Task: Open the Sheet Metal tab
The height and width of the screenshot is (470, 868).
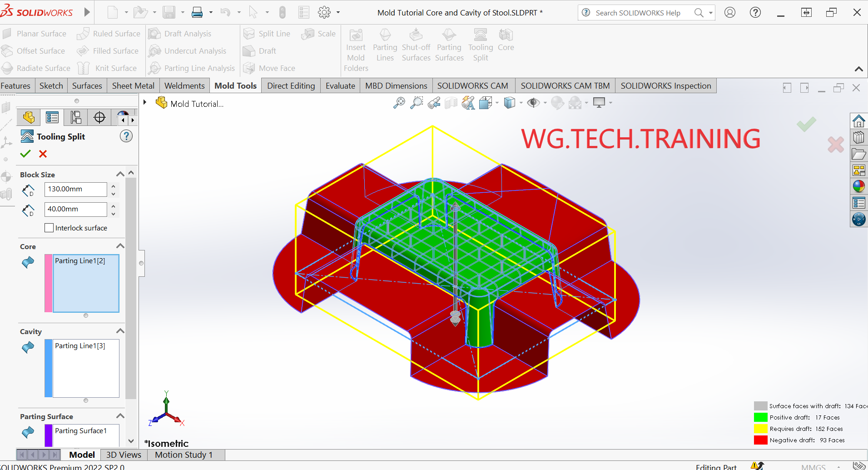Action: click(133, 86)
